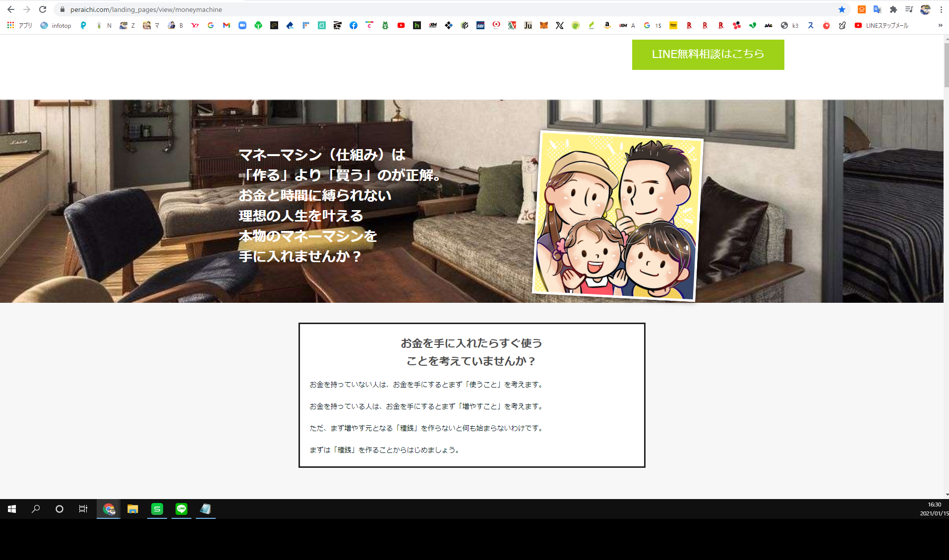The height and width of the screenshot is (560, 949).
Task: Open the Ju bookmark
Action: 528,25
